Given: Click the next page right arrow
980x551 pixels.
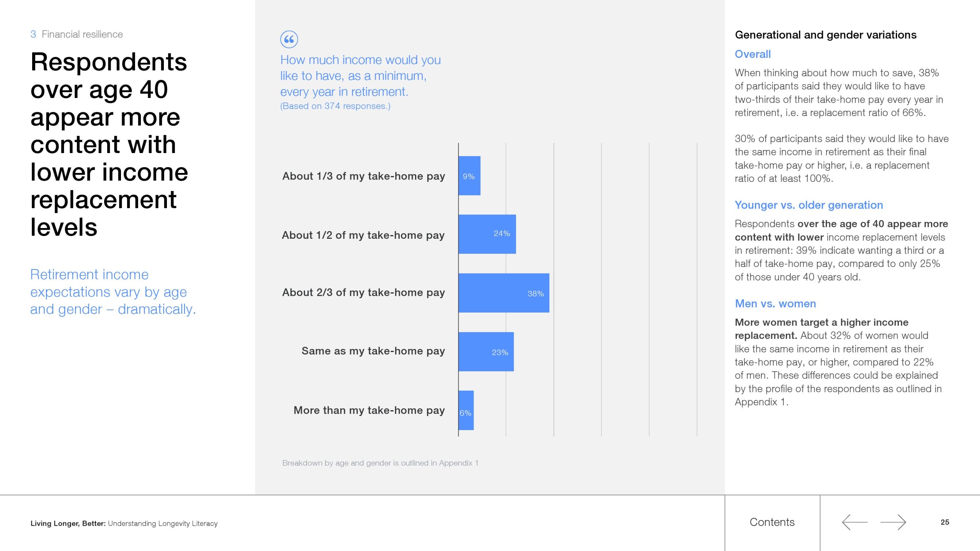Looking at the screenshot, I should point(893,522).
